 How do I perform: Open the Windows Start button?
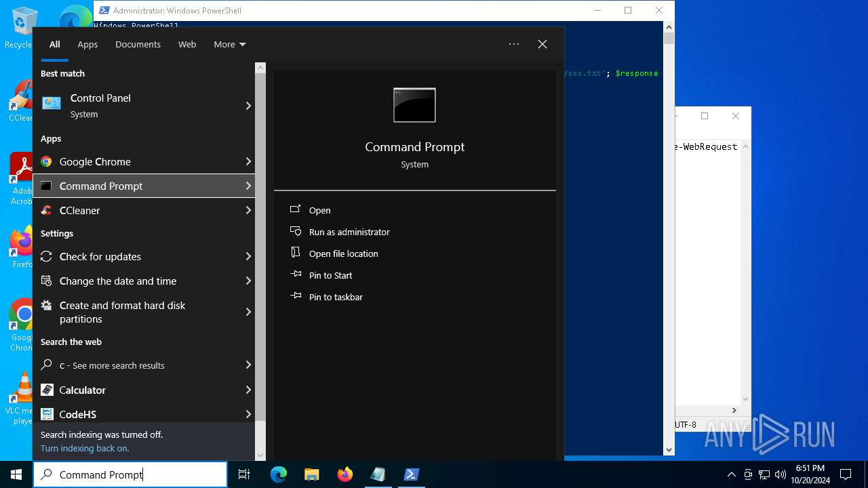click(x=16, y=474)
